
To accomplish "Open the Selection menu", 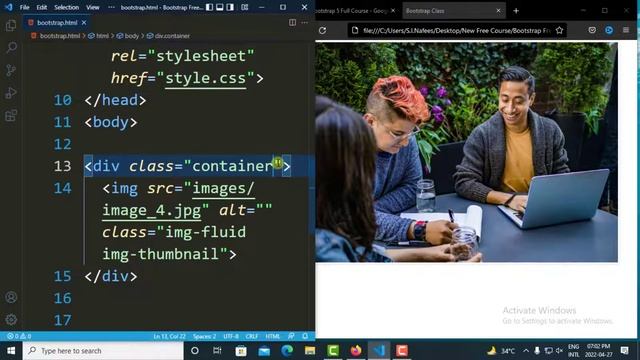I will point(67,7).
